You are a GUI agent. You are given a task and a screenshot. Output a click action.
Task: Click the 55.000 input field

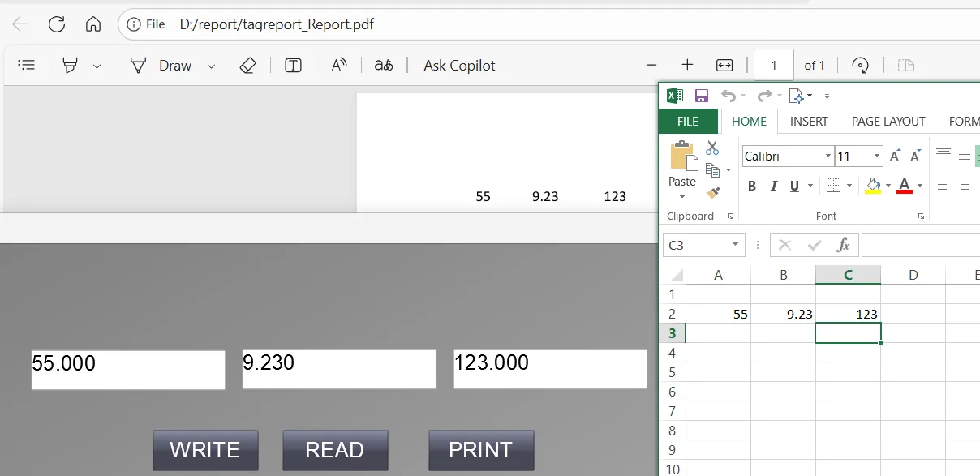click(x=128, y=370)
